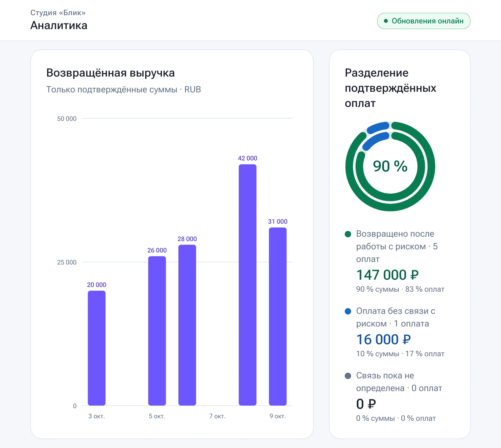Select the bar labeled 31 000
This screenshot has height=448, width=501.
click(278, 316)
